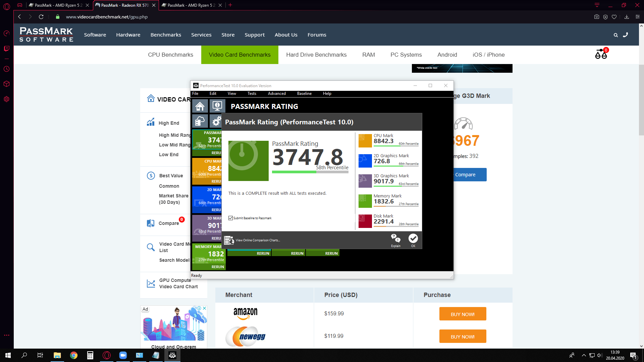Open the cloud baseline manager icon

point(200,121)
